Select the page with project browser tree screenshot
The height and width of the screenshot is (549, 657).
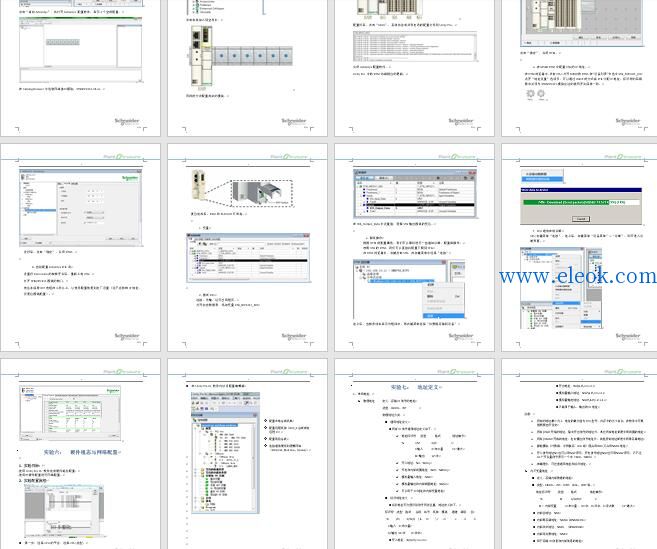point(247,454)
